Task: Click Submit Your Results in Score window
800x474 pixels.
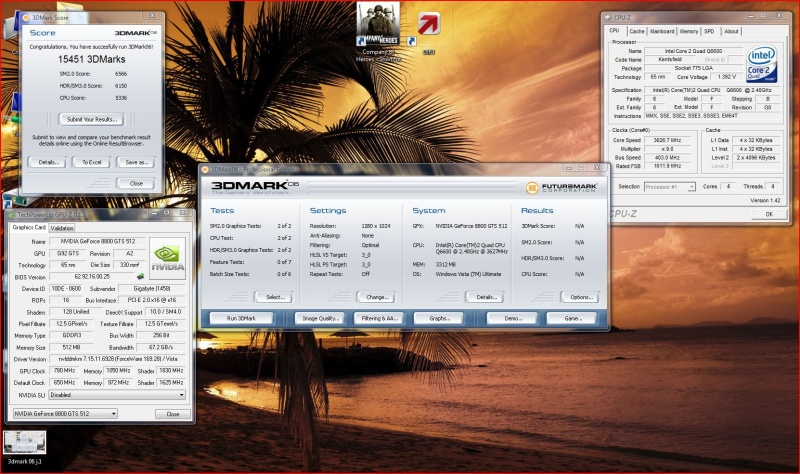Action: (92, 119)
